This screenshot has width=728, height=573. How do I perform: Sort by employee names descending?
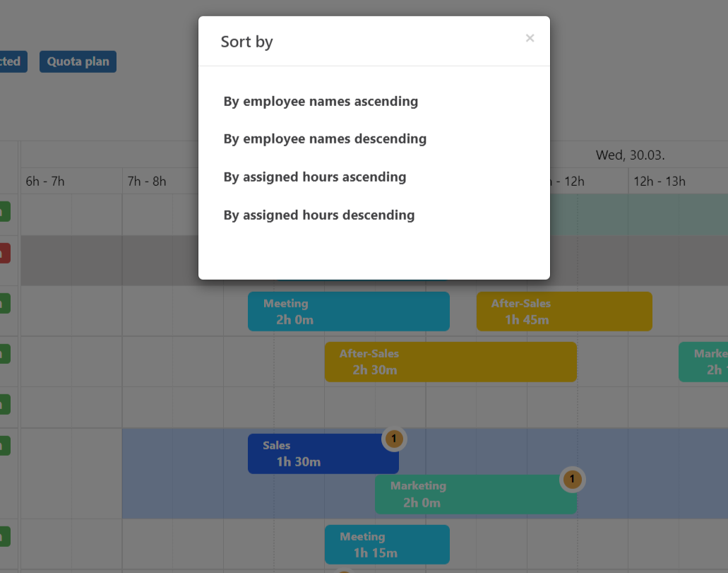325,139
